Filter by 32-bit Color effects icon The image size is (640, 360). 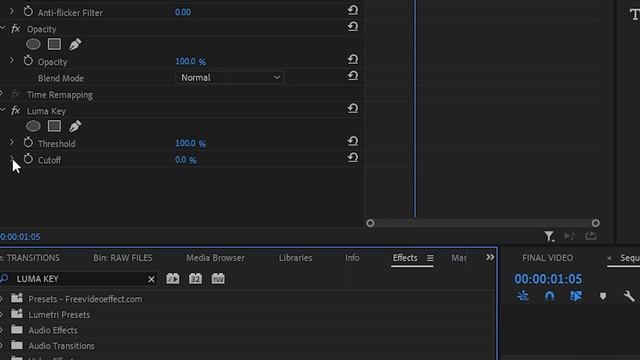195,279
